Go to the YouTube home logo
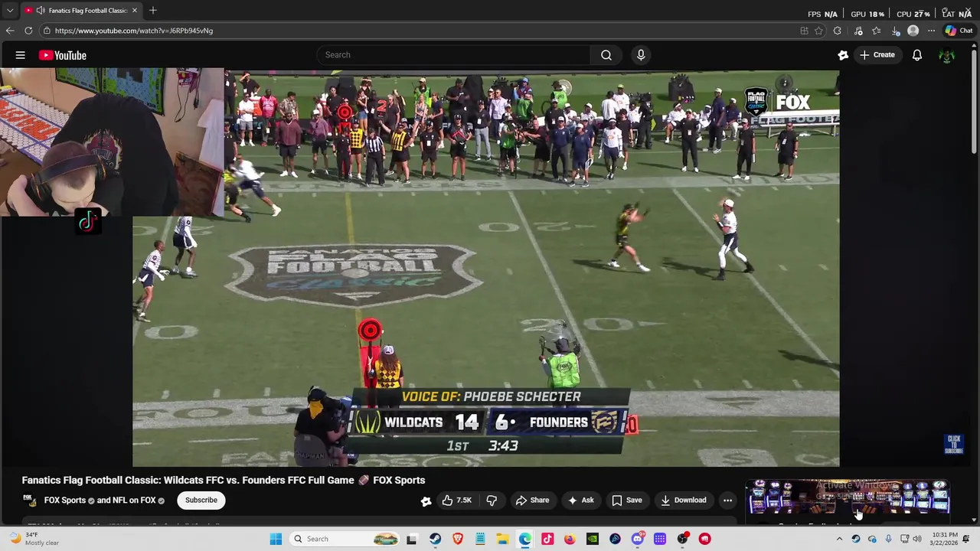This screenshot has height=551, width=980. coord(63,55)
